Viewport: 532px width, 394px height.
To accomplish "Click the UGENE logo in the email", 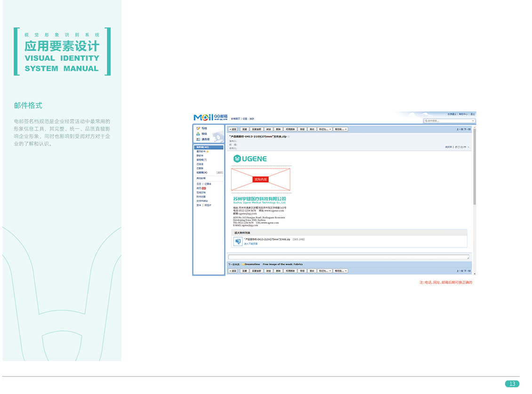I will [x=250, y=159].
